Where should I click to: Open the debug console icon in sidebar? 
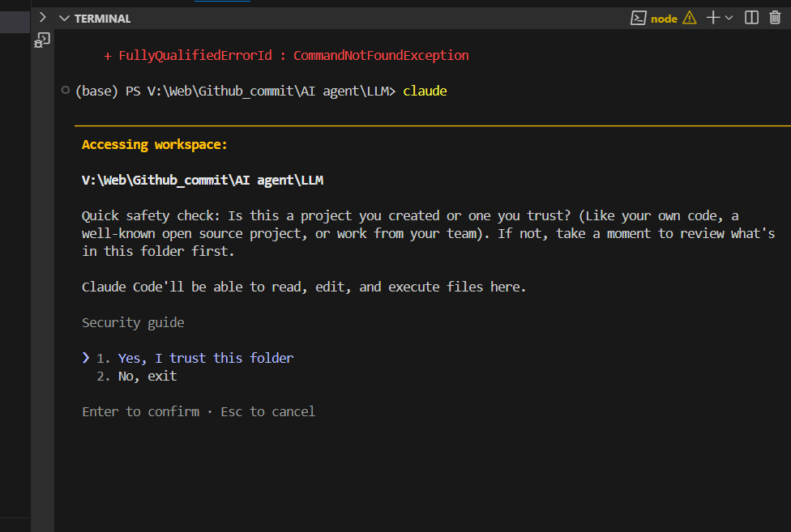coord(42,40)
